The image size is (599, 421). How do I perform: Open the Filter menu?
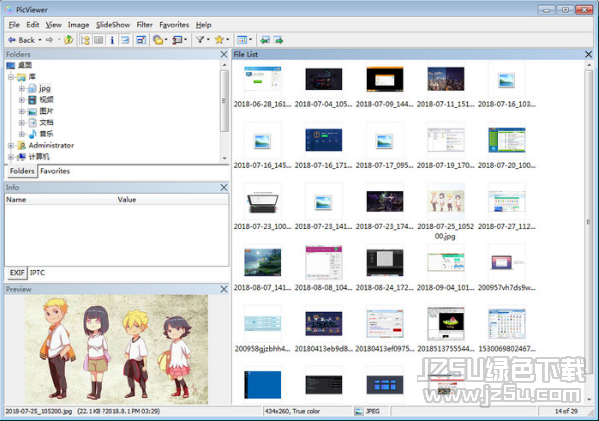tap(144, 25)
